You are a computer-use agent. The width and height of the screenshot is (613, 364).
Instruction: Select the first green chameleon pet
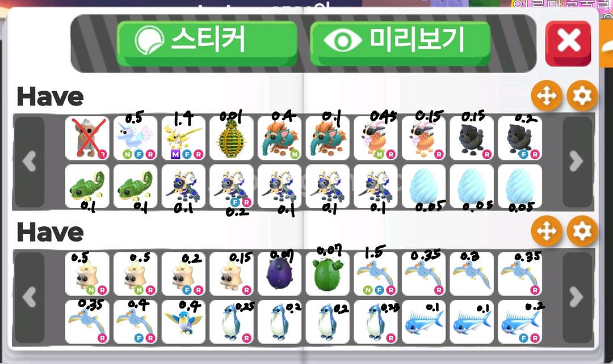tap(87, 187)
